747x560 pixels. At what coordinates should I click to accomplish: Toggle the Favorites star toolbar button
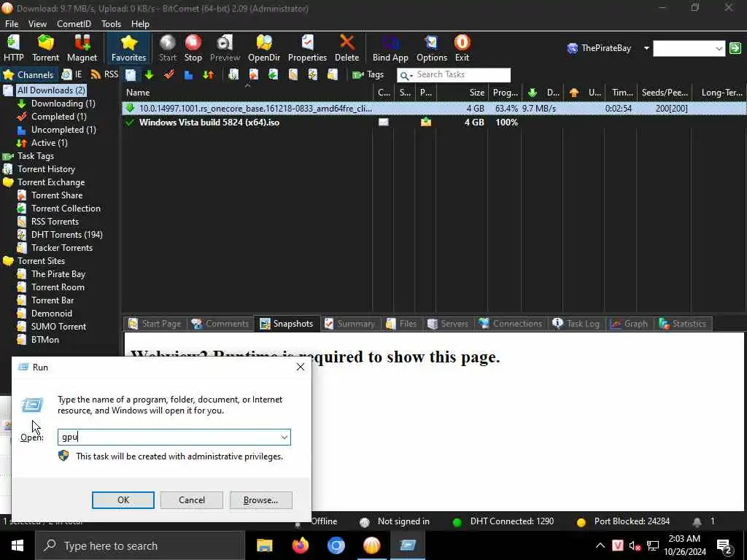click(x=128, y=48)
